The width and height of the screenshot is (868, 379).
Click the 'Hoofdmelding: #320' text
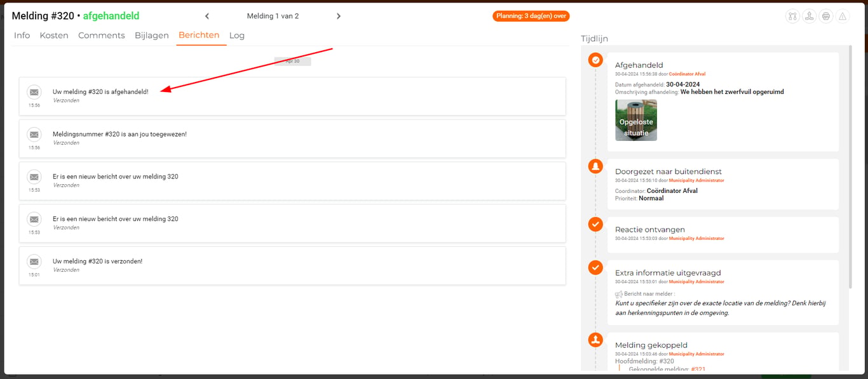tap(644, 361)
